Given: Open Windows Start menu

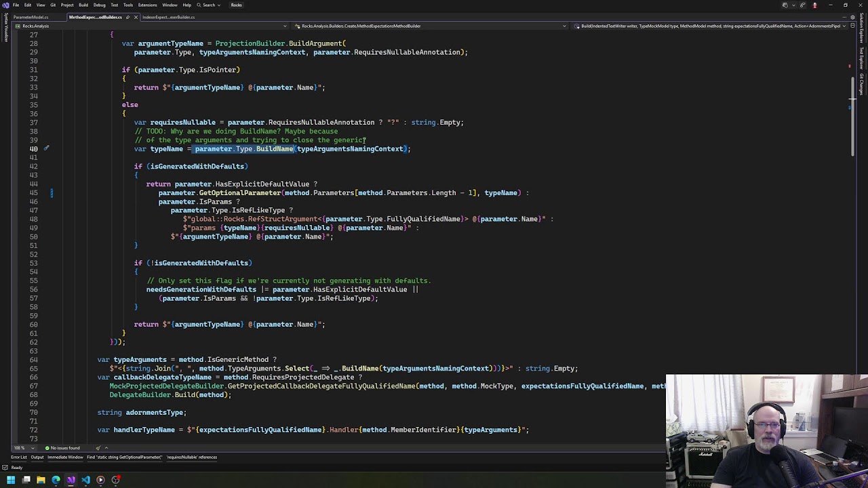Looking at the screenshot, I should click(11, 480).
